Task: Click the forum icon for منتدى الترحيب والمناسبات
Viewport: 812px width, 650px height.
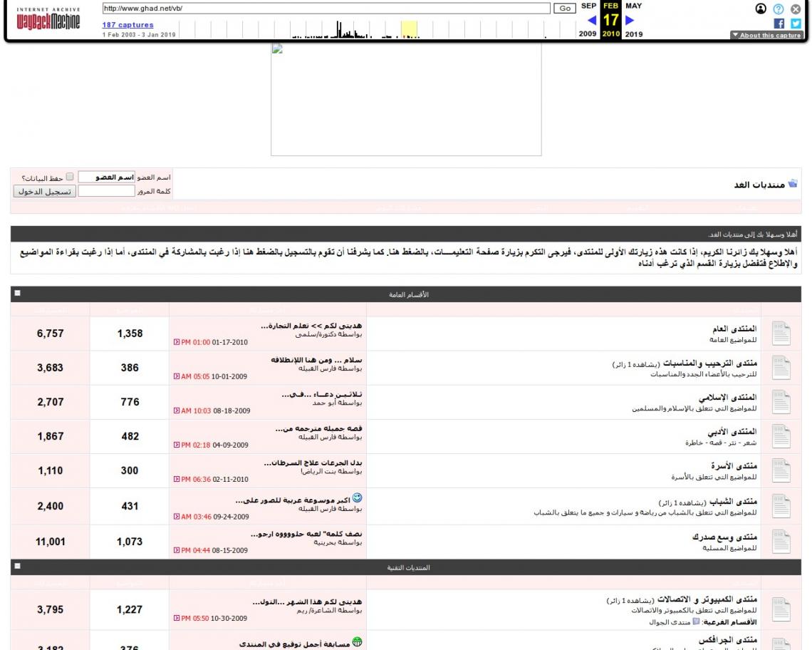Action: [x=781, y=368]
